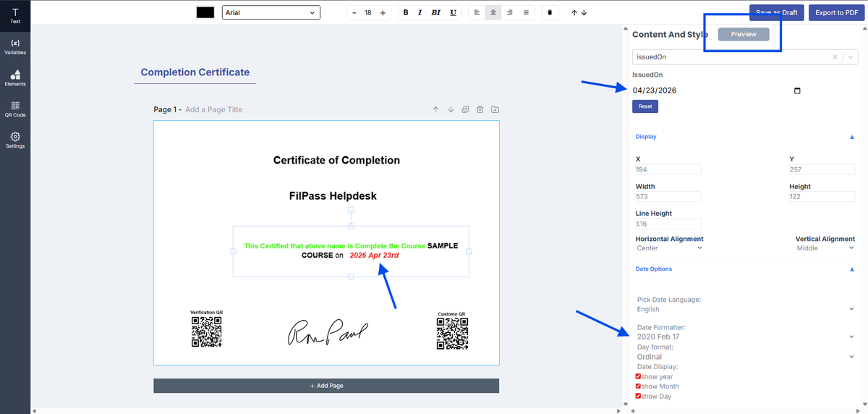Send element backward with toolbar down arrow
868x414 pixels.
coord(584,13)
